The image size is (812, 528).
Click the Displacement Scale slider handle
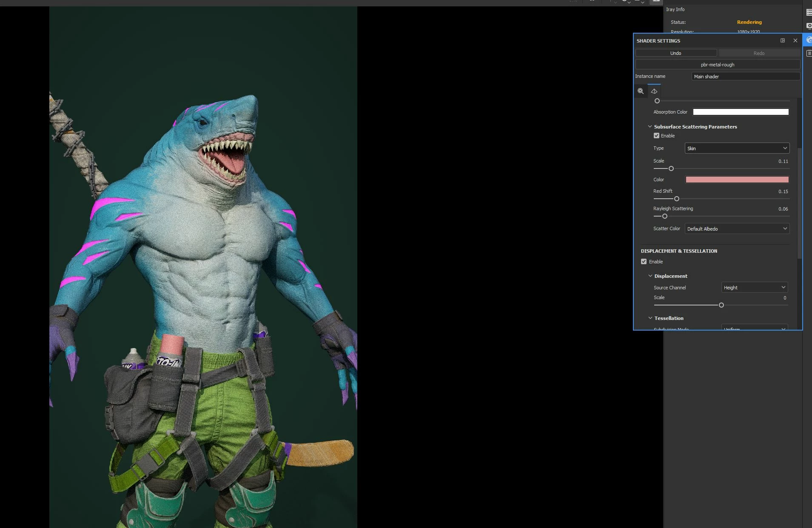click(721, 305)
